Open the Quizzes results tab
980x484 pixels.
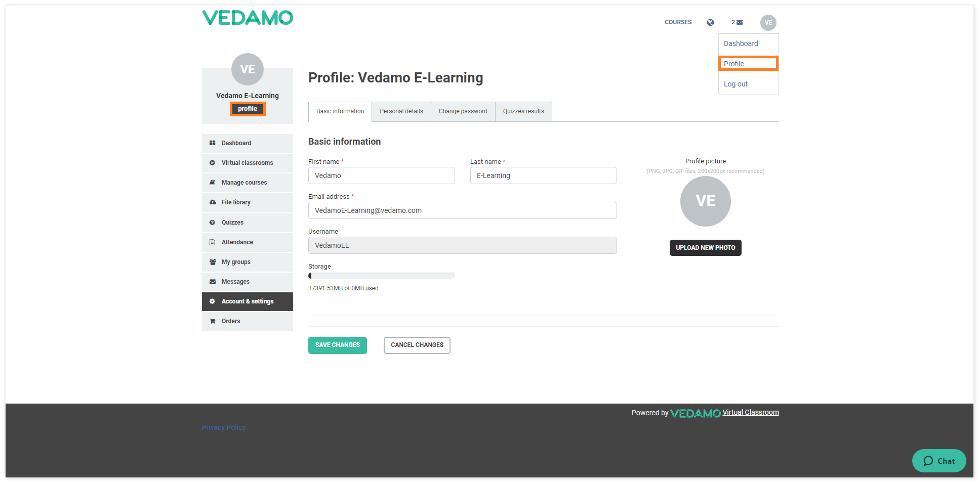(523, 111)
